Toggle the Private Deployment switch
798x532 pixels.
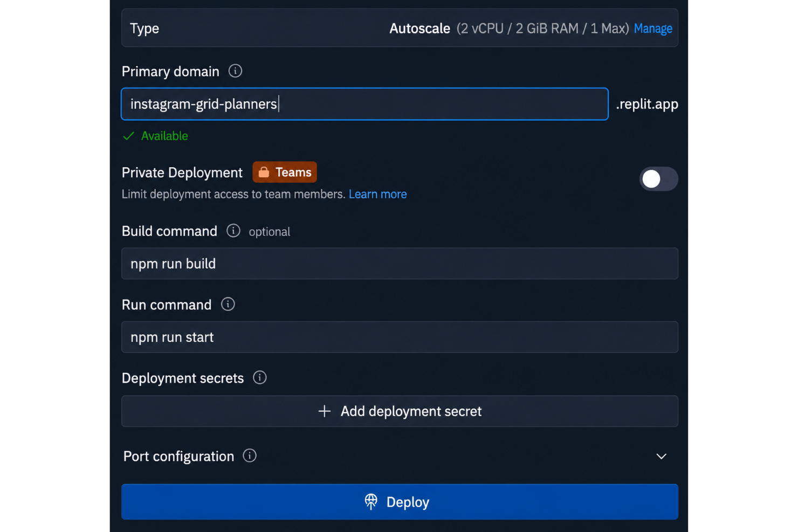658,179
